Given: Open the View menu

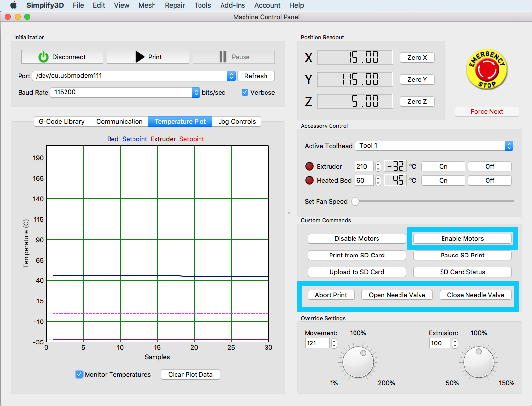Looking at the screenshot, I should (x=121, y=5).
